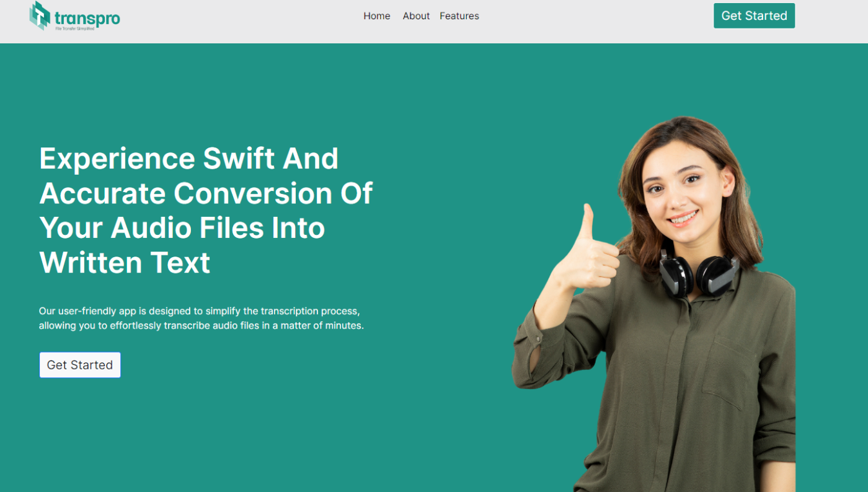Viewport: 868px width, 492px height.
Task: Click the green Get Started header button
Action: click(x=754, y=15)
